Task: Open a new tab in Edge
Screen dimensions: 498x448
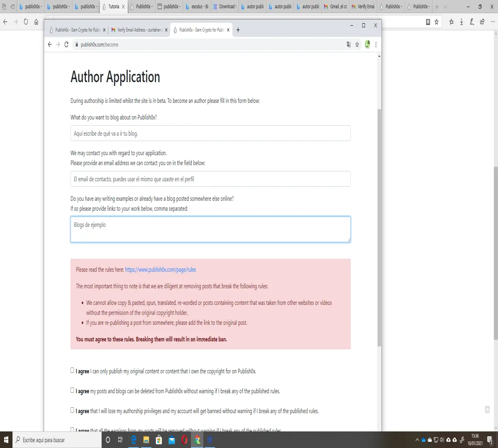Action: click(x=437, y=7)
